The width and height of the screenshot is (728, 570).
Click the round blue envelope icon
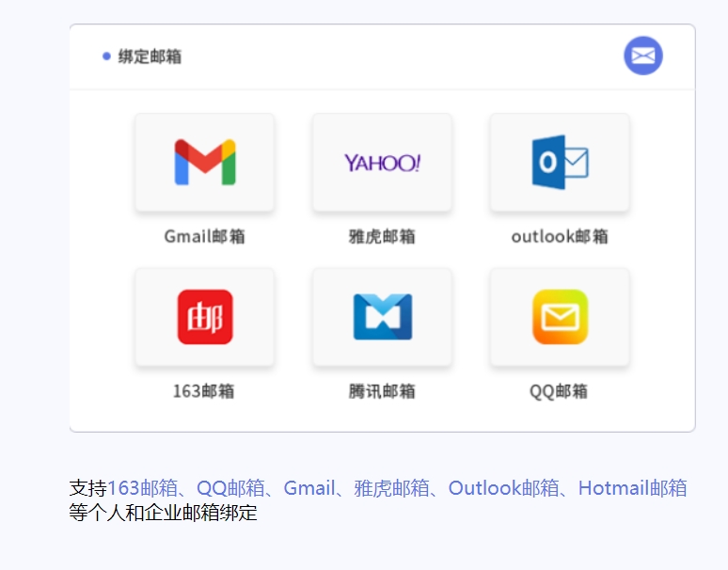pyautogui.click(x=643, y=55)
